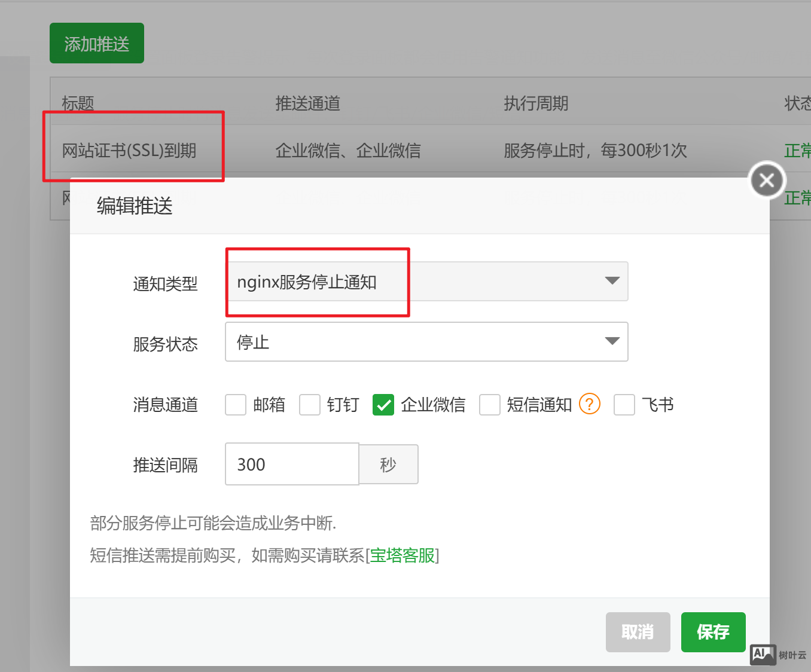Screen dimensions: 811x672
Task: Click the 添加推送 add push button
Action: tap(97, 44)
